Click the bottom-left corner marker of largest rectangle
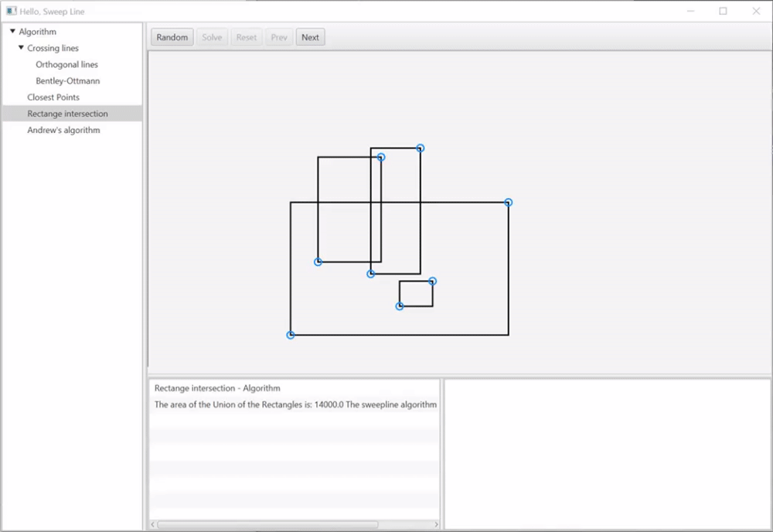 pos(291,334)
